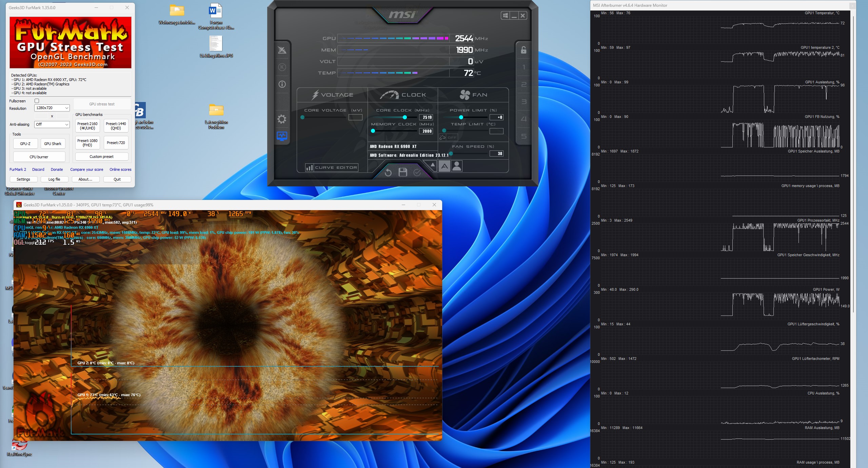The width and height of the screenshot is (868, 468).
Task: Enable the FurMark Fullscreen checkbox
Action: (37, 101)
